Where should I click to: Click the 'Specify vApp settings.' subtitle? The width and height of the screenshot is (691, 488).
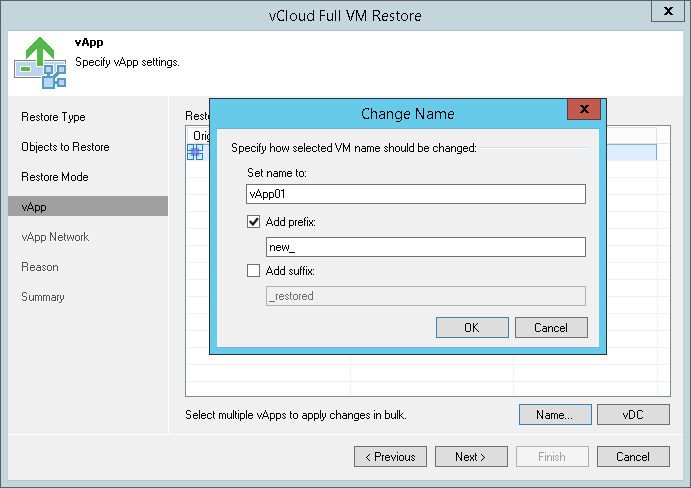tap(127, 62)
